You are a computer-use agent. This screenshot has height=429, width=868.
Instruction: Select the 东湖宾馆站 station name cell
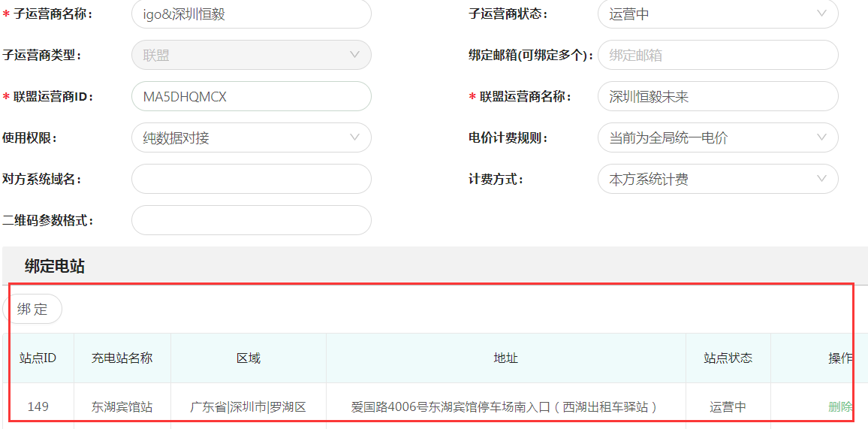(122, 406)
